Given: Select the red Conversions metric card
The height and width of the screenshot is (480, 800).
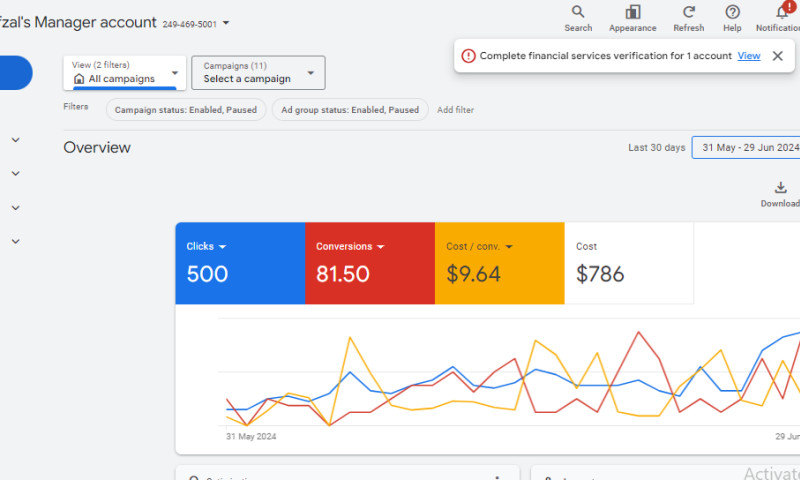Looking at the screenshot, I should pyautogui.click(x=370, y=263).
